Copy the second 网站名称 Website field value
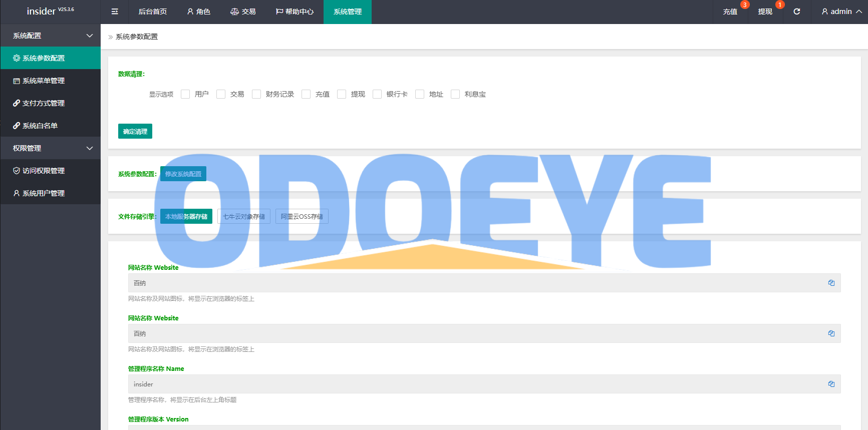 pyautogui.click(x=831, y=333)
